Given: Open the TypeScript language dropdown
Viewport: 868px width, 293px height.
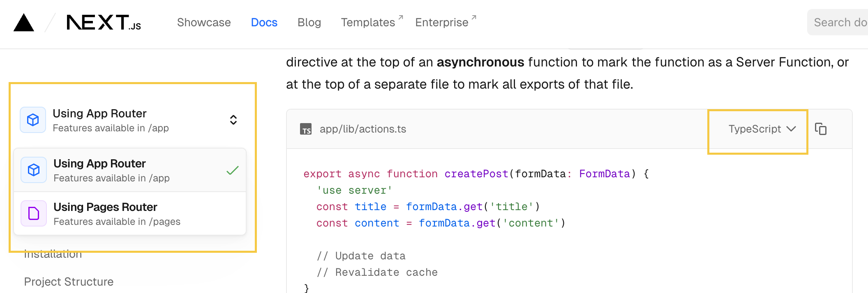Looking at the screenshot, I should (x=757, y=129).
